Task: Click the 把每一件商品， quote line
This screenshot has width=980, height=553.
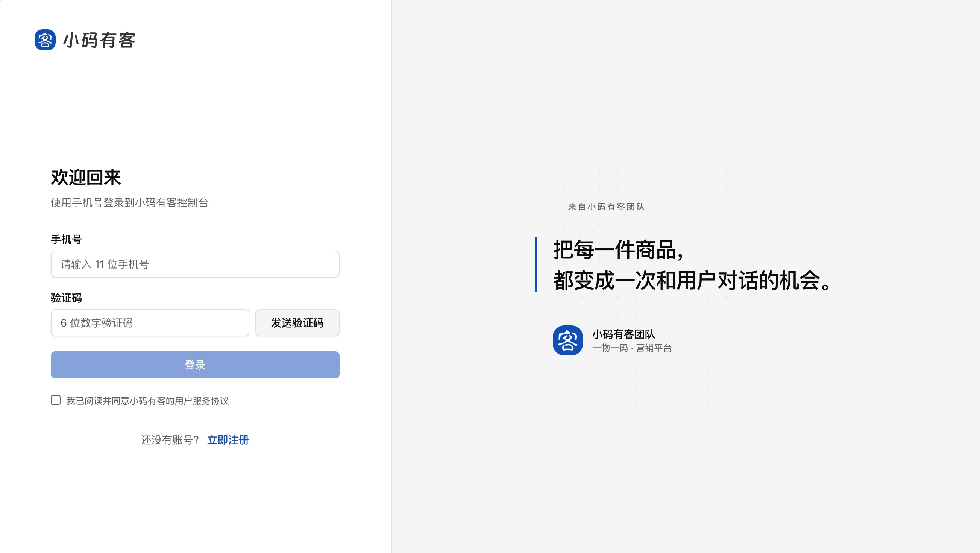Action: click(x=620, y=250)
